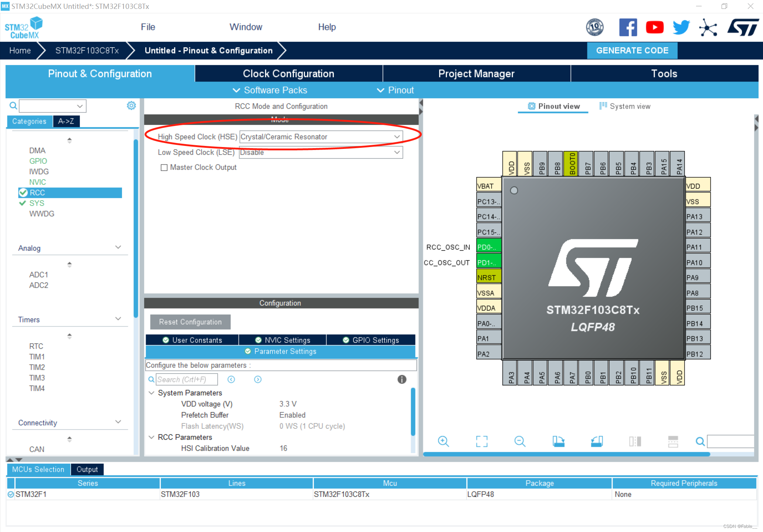Click the GENERATE CODE button
763x532 pixels.
(632, 51)
